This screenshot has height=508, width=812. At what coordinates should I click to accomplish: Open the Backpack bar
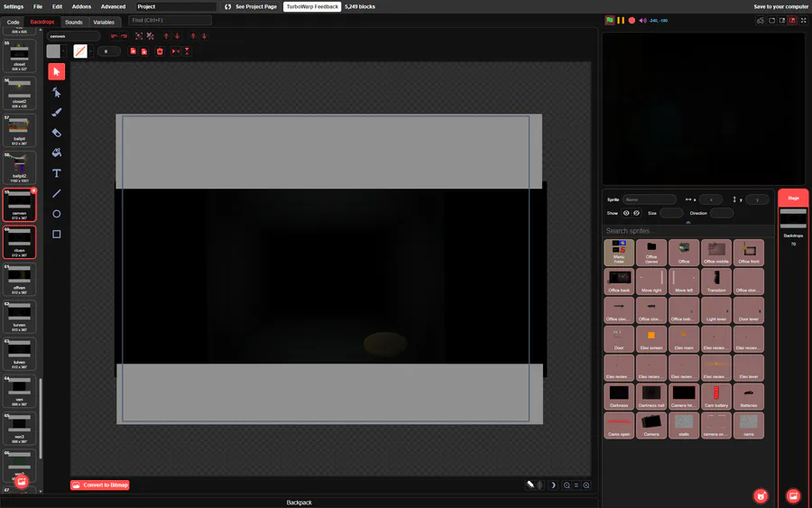click(299, 503)
